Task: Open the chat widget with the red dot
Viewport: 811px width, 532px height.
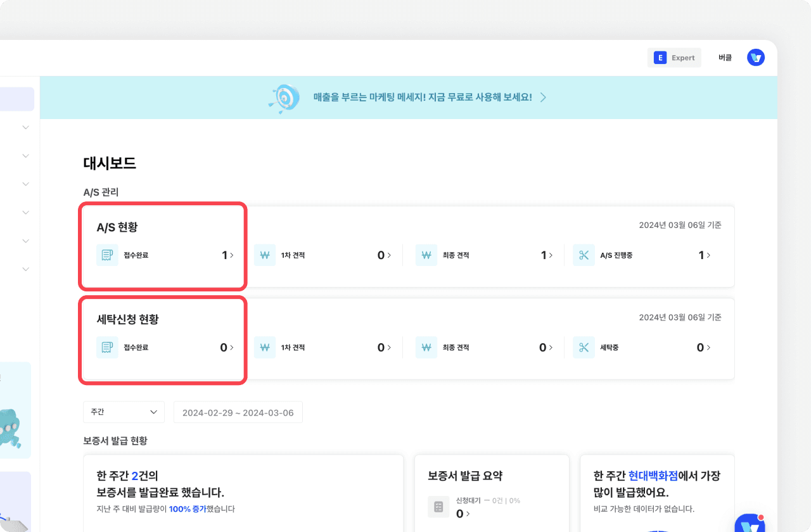Action: 750,524
